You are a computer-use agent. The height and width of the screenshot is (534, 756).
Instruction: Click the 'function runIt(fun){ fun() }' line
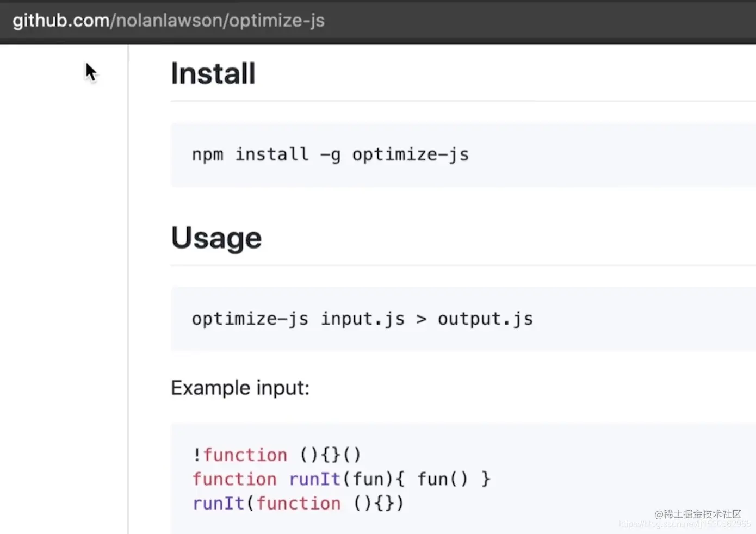342,479
